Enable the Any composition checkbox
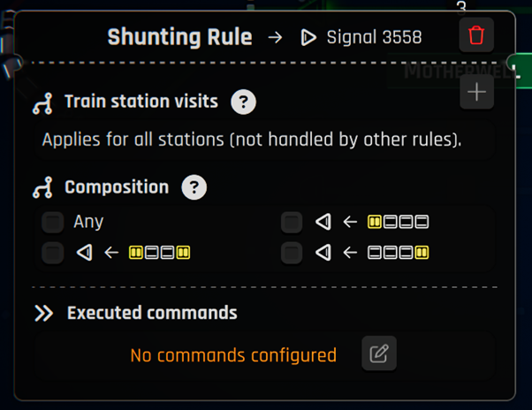 click(53, 223)
